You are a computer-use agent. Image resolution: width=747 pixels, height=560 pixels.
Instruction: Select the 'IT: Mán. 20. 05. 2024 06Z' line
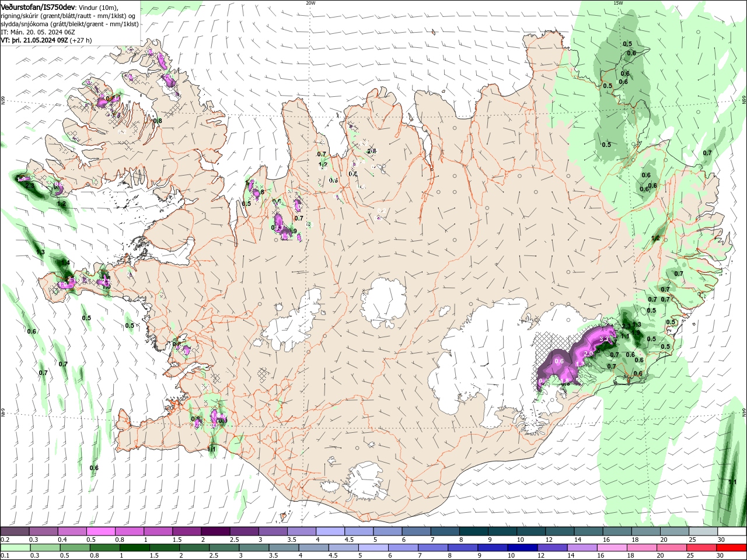37,32
